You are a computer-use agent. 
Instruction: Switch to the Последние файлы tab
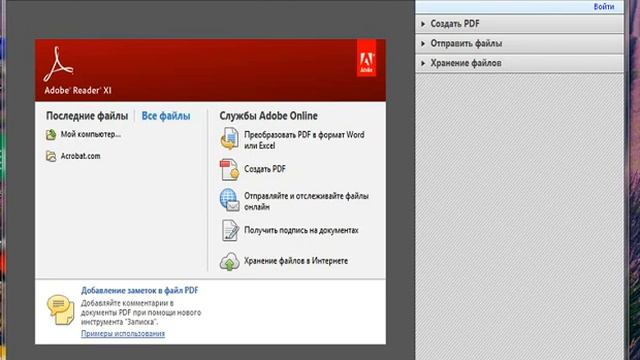[x=87, y=116]
